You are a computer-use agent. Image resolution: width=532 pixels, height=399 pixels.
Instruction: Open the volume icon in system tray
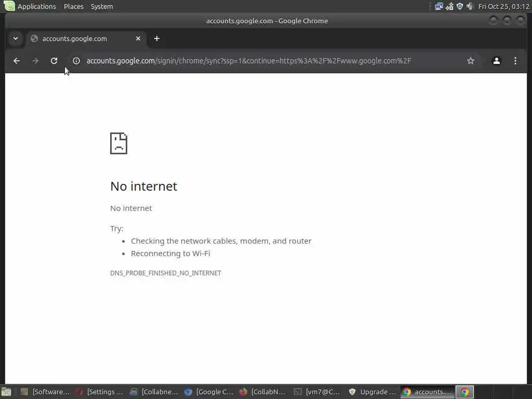tap(470, 6)
